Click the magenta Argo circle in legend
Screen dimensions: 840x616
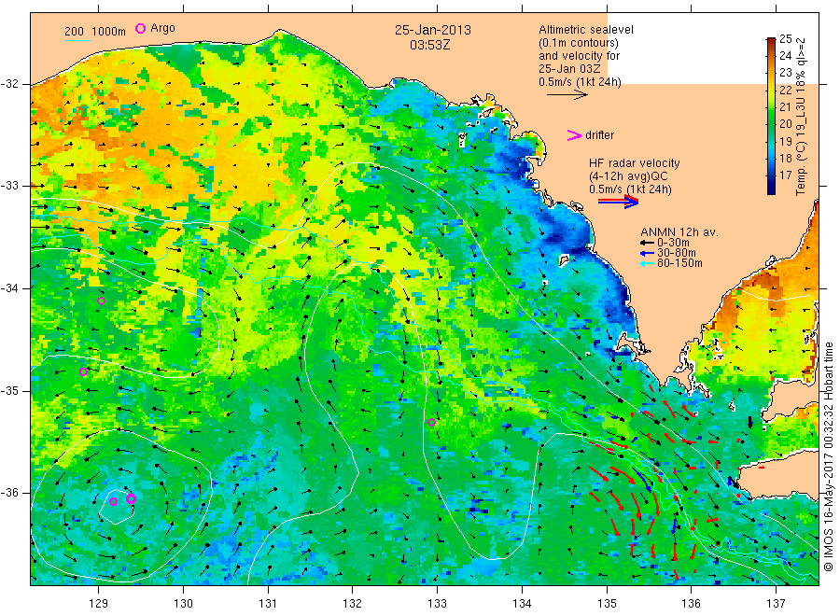[140, 28]
